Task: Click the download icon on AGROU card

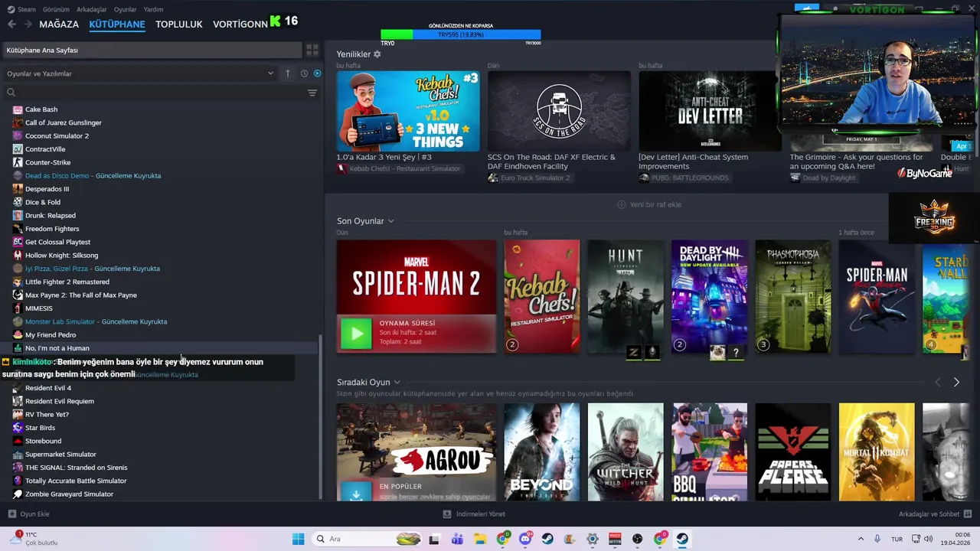Action: coord(356,494)
